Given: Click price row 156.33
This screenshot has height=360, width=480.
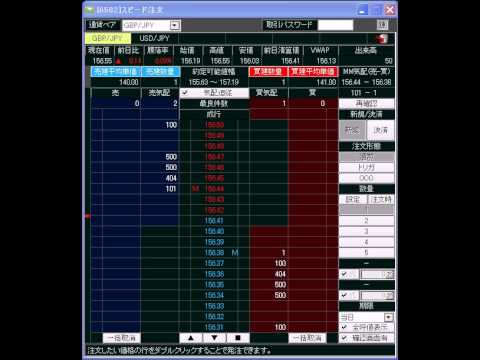Looking at the screenshot, I should 214,306.
